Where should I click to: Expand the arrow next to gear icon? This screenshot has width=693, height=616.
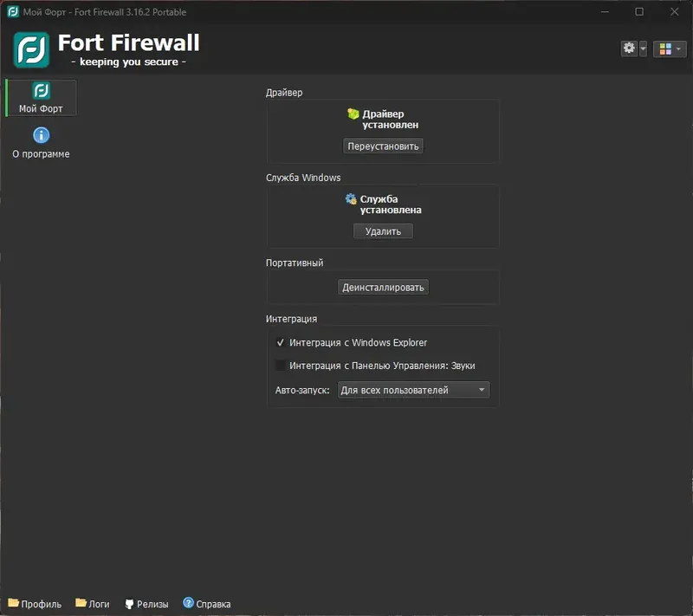click(x=643, y=49)
